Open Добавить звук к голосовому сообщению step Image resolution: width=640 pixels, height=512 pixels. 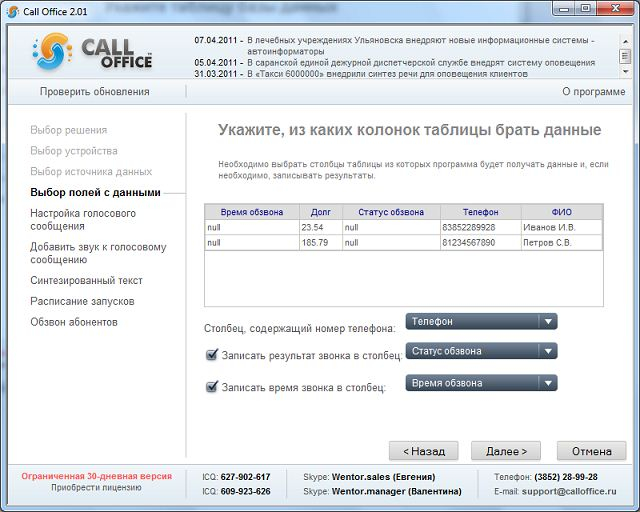(98, 253)
